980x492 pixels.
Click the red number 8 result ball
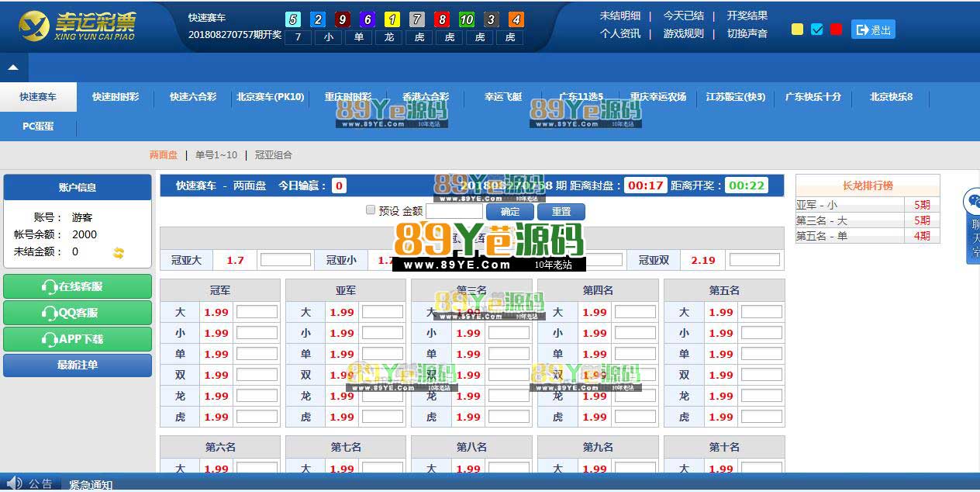click(442, 20)
